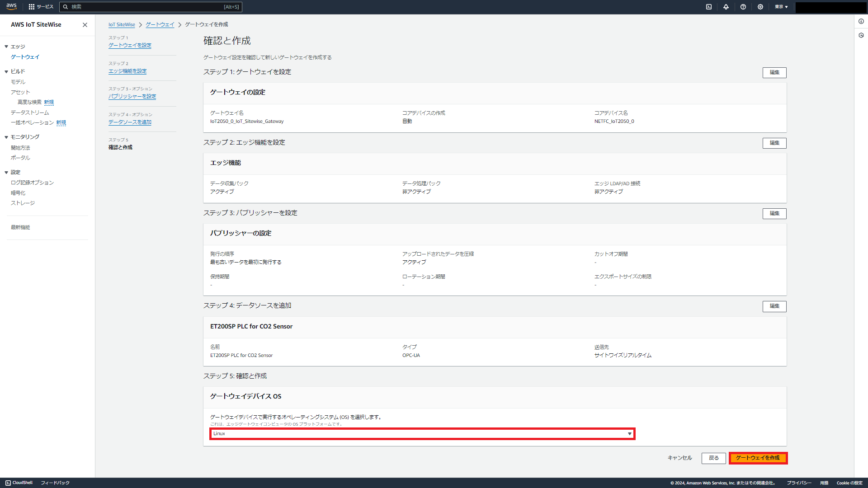Open the AWS home console via the AWS logo
This screenshot has width=868, height=488.
click(x=11, y=7)
